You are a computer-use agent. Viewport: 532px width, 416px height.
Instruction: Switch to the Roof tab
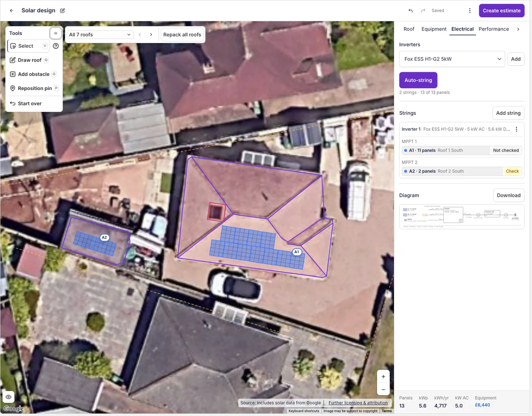(x=409, y=29)
